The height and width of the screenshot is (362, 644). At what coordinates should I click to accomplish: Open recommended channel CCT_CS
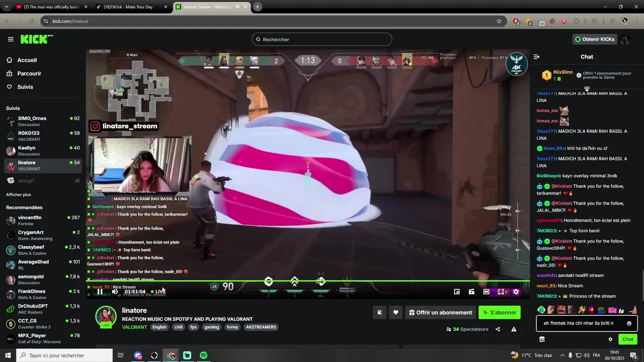tap(43, 324)
